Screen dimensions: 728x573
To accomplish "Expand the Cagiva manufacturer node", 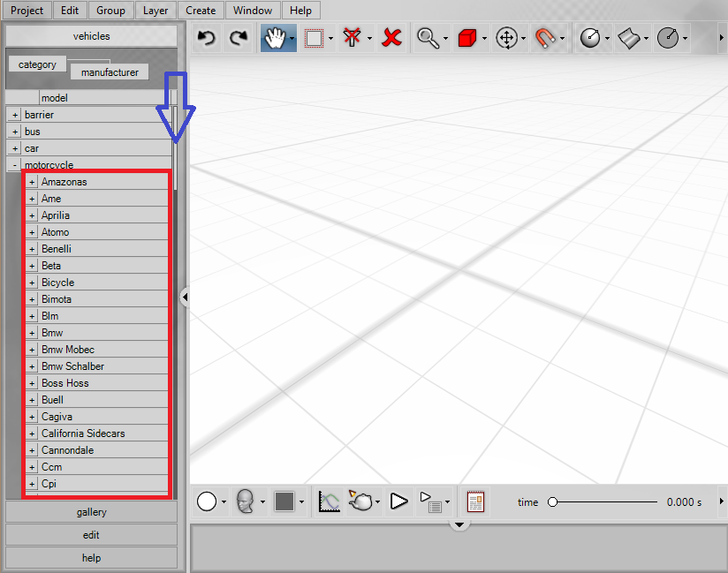I will point(32,417).
